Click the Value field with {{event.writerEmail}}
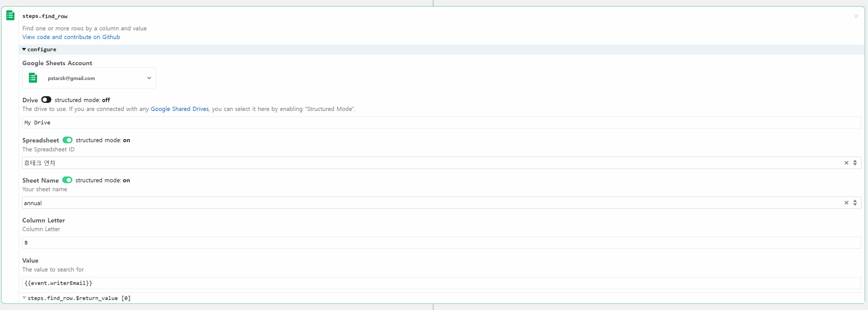Viewport: 868px width, 310px height. pos(202,283)
